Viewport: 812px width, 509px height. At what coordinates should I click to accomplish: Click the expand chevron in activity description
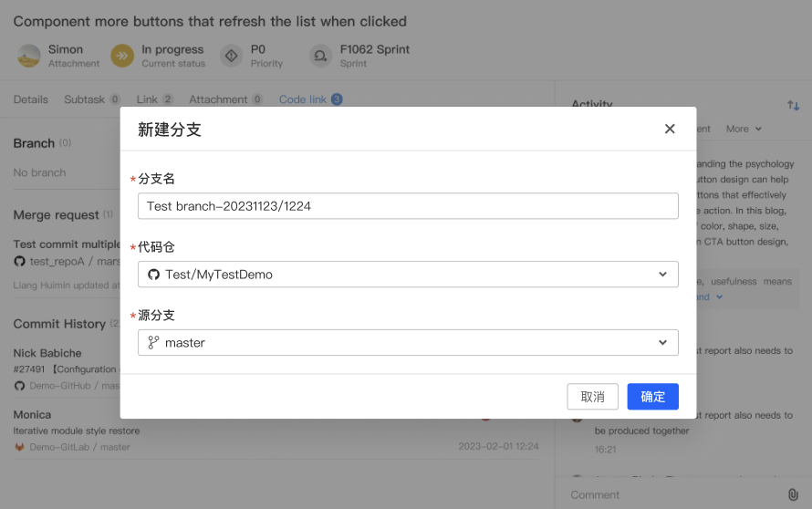click(x=719, y=297)
